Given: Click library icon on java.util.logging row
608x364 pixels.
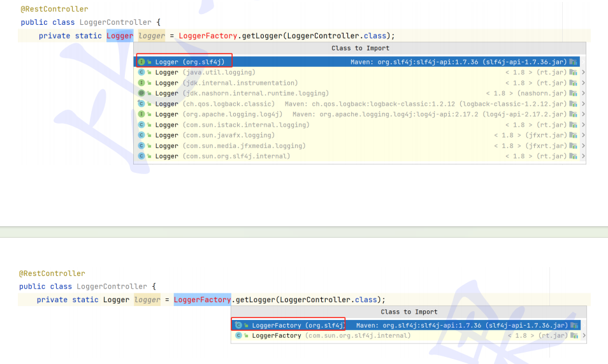Looking at the screenshot, I should click(573, 72).
